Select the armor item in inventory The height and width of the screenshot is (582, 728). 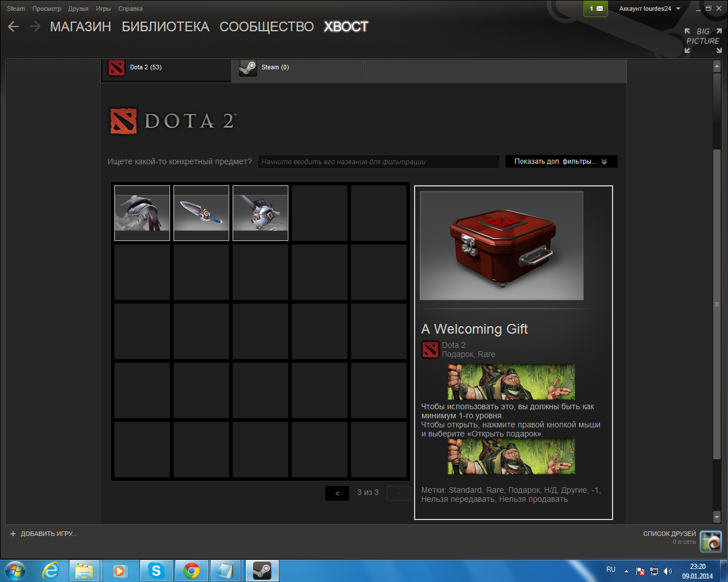[x=142, y=213]
